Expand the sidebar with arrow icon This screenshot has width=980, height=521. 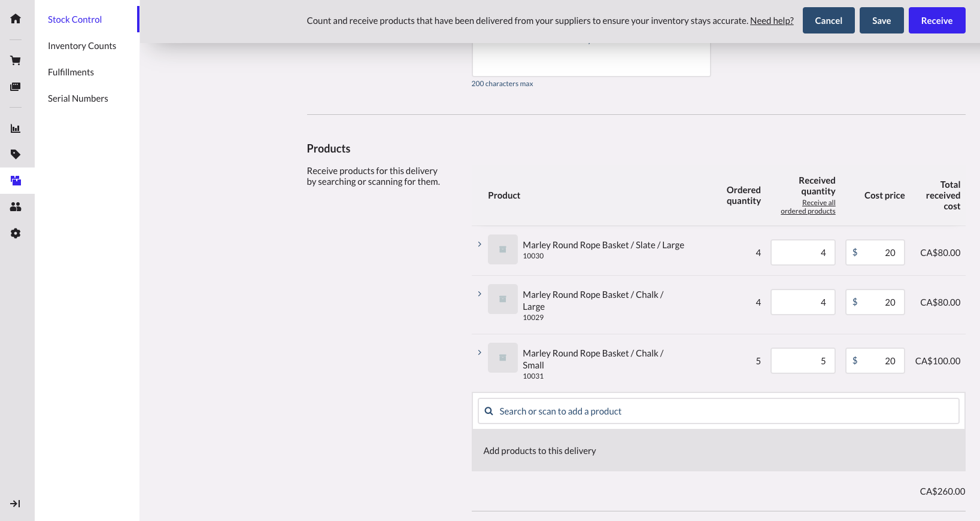[x=16, y=504]
